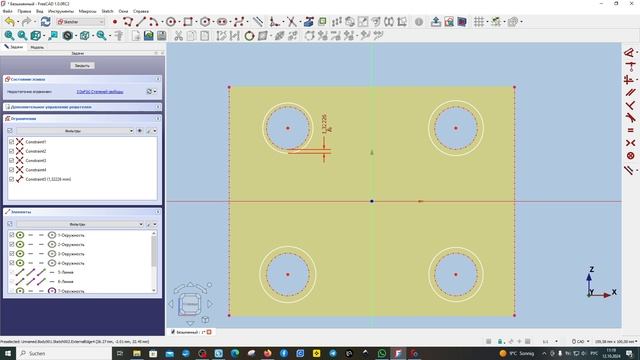Viewport: 640px width, 360px height.
Task: Switch to the Модель tab
Action: [x=37, y=47]
